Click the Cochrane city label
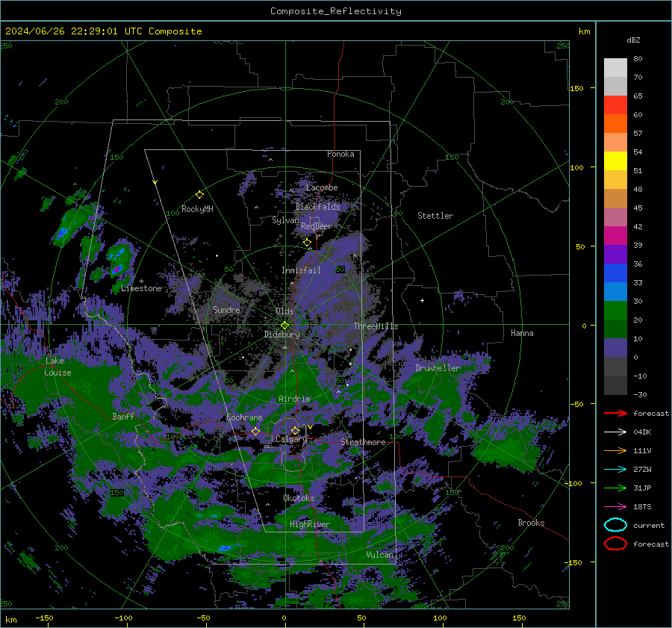672x628 pixels. coord(244,417)
